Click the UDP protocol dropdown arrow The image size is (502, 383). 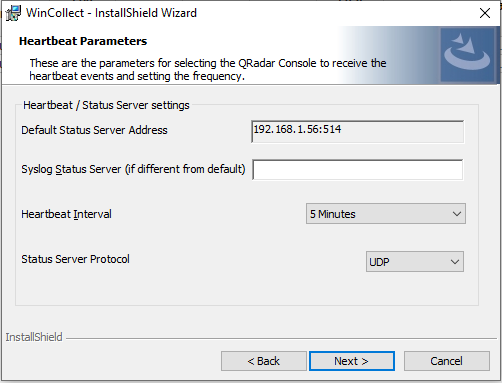point(455,262)
